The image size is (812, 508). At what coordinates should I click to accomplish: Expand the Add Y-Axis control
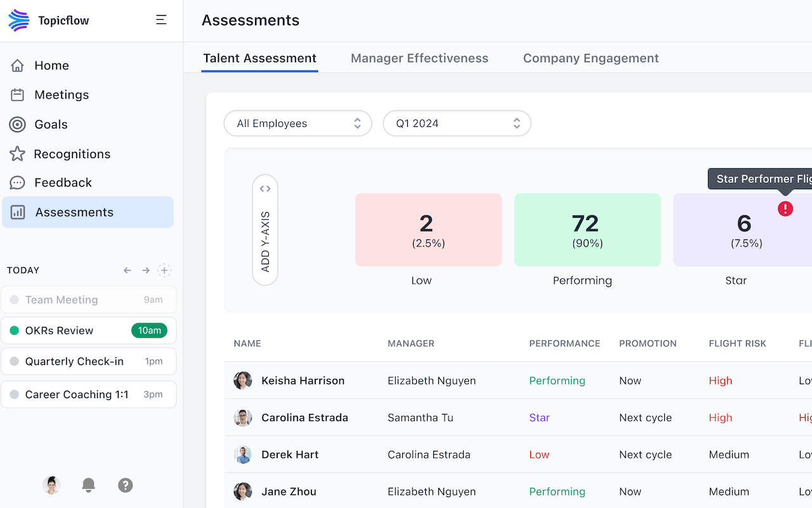point(265,230)
